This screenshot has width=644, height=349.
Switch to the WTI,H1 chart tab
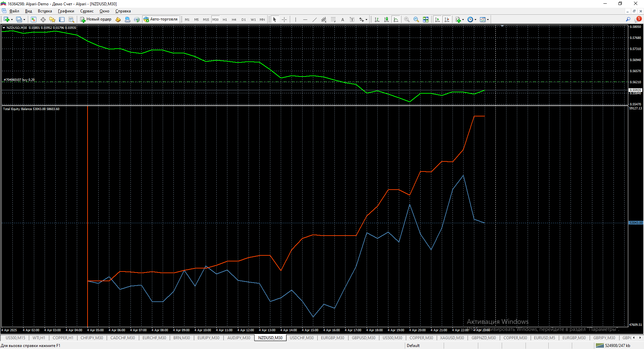tap(39, 338)
